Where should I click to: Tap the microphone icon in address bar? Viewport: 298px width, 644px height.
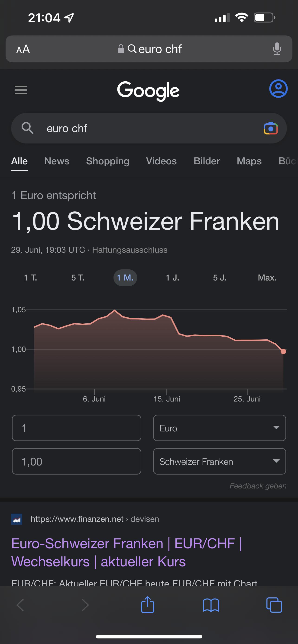tap(277, 49)
